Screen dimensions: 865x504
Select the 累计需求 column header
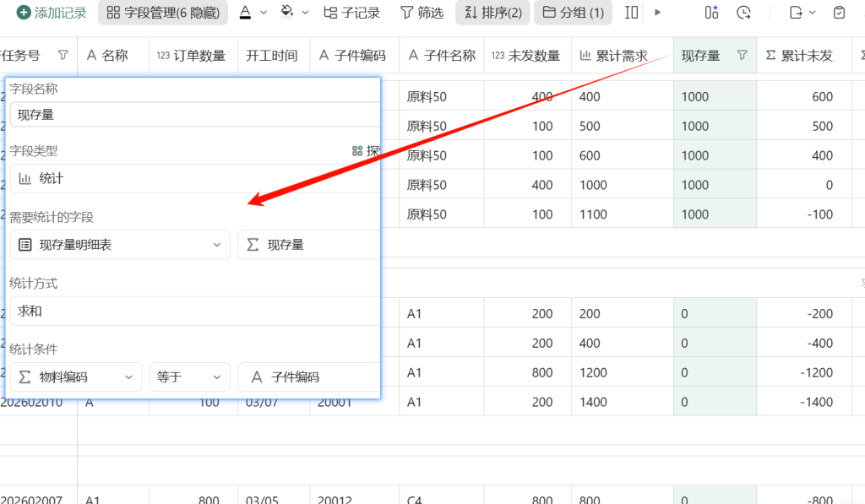click(623, 55)
